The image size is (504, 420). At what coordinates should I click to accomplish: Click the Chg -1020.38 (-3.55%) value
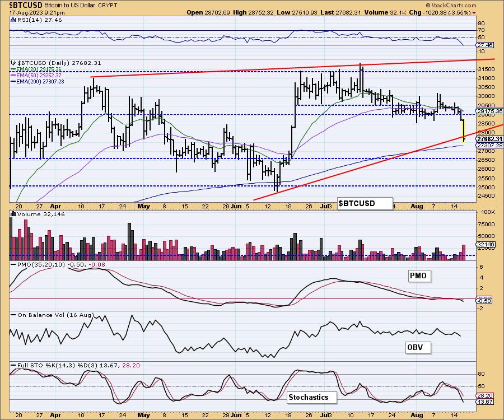pyautogui.click(x=440, y=12)
